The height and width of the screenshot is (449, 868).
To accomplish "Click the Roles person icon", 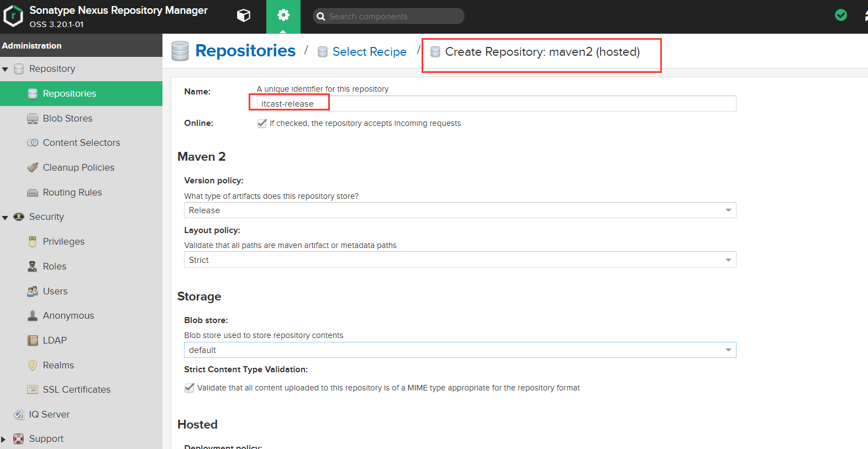I will [x=33, y=266].
